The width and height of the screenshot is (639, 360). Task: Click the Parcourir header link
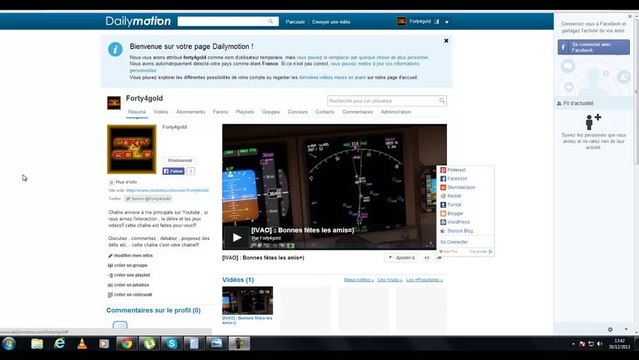coord(295,22)
